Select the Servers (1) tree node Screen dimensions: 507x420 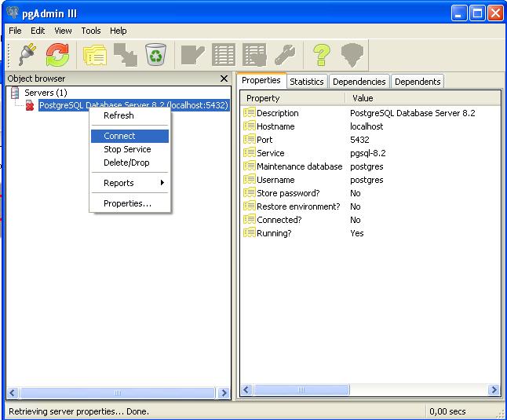(x=46, y=93)
